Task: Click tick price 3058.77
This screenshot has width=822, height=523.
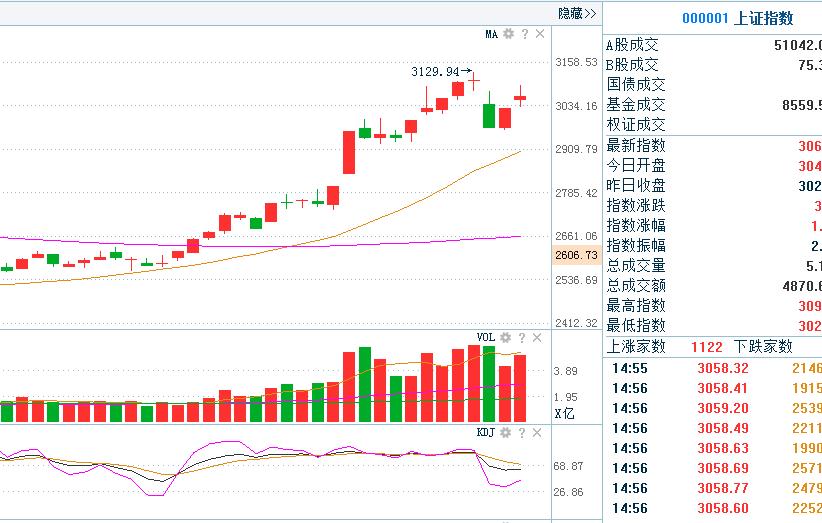Action: [x=723, y=488]
